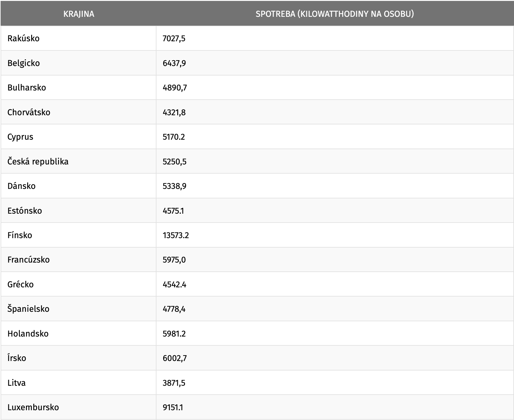Screen dimensions: 514x420
Task: Select the Cyprus value 5170.2
Action: (174, 137)
